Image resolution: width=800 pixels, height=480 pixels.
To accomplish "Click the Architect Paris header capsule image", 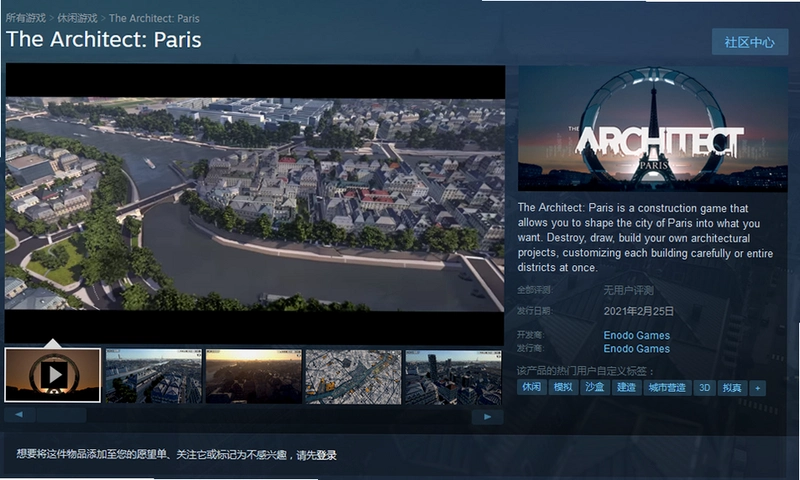I will coord(653,129).
